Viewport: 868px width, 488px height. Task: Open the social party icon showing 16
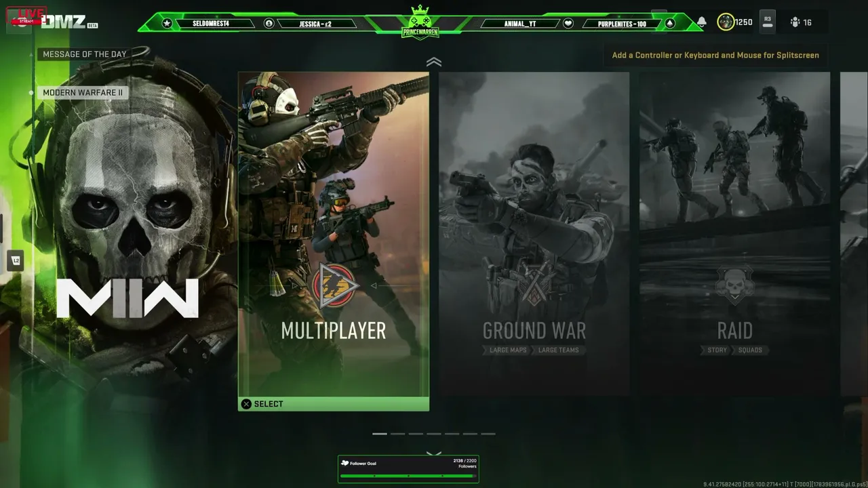(x=801, y=22)
